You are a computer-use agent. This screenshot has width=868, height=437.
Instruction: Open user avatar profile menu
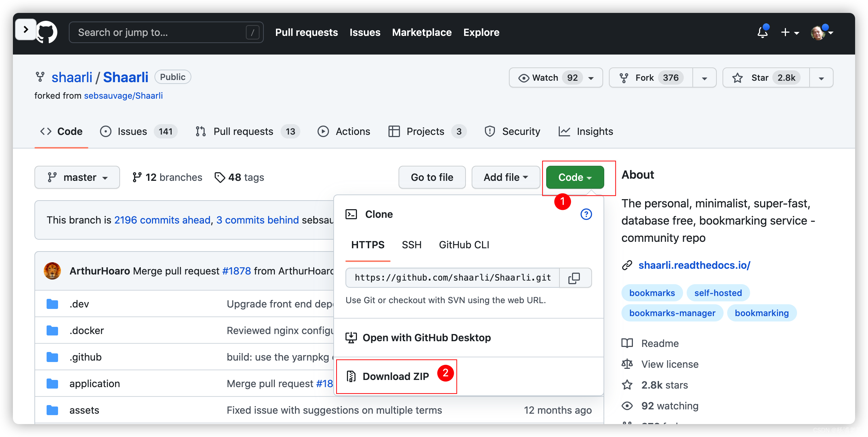(821, 33)
